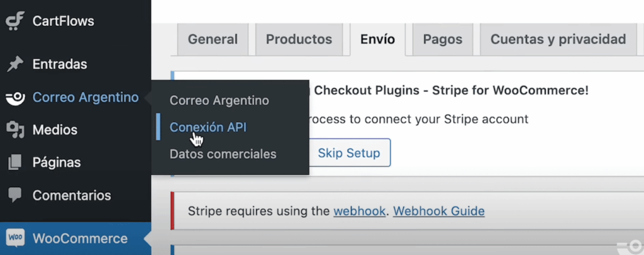This screenshot has height=255, width=644.
Task: Click the CartFlows cart icon
Action: tap(15, 21)
